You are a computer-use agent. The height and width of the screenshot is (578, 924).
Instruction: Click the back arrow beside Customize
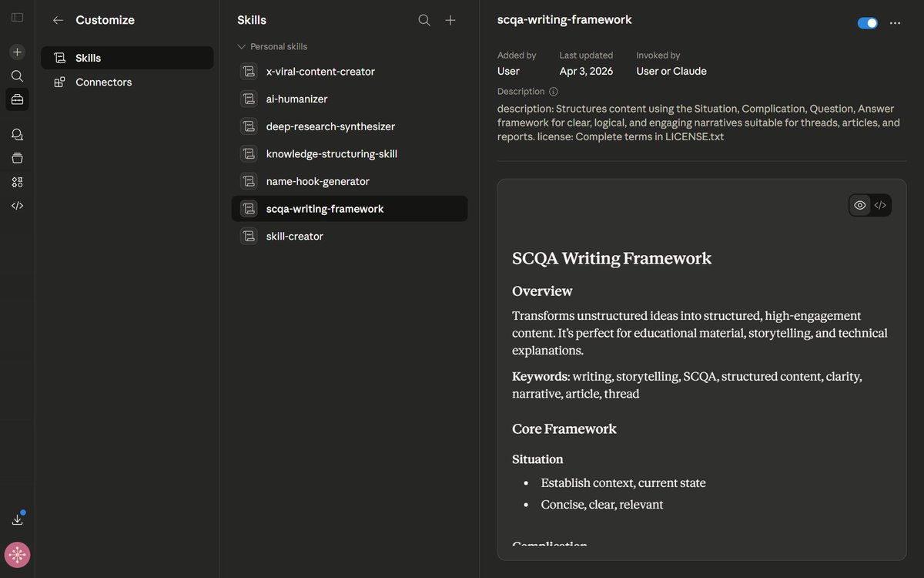(58, 21)
